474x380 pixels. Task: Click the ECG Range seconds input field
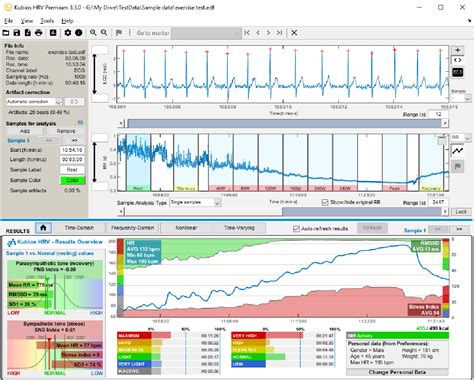[438, 114]
